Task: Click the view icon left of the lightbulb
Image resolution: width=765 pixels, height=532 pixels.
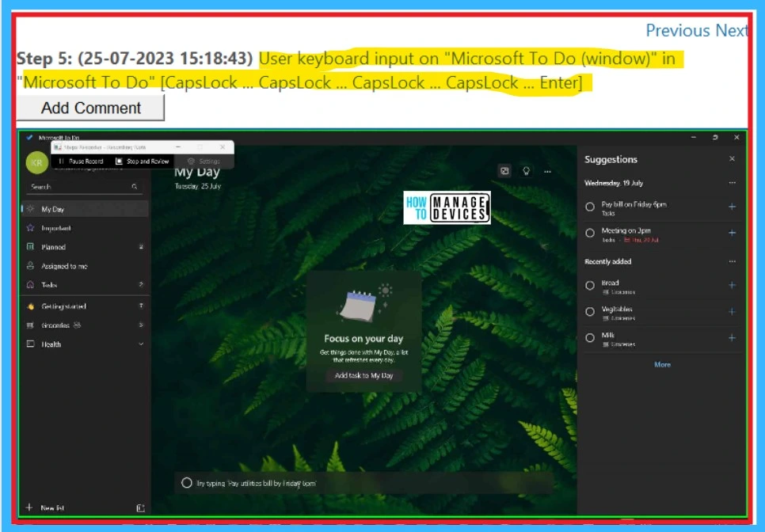Action: point(504,171)
